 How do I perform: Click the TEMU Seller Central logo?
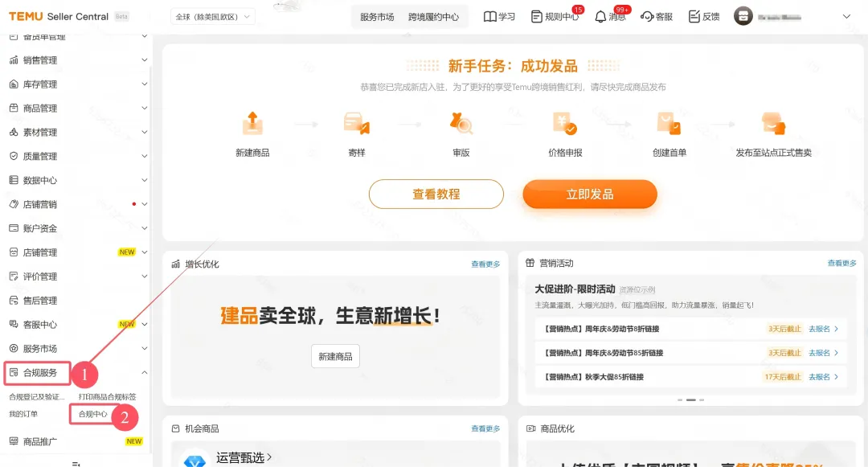[x=59, y=17]
